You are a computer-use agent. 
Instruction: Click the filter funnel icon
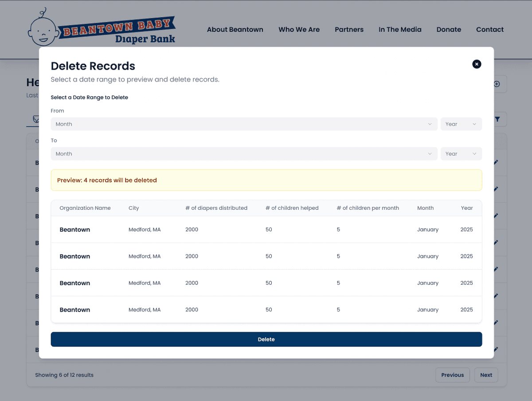(x=497, y=119)
